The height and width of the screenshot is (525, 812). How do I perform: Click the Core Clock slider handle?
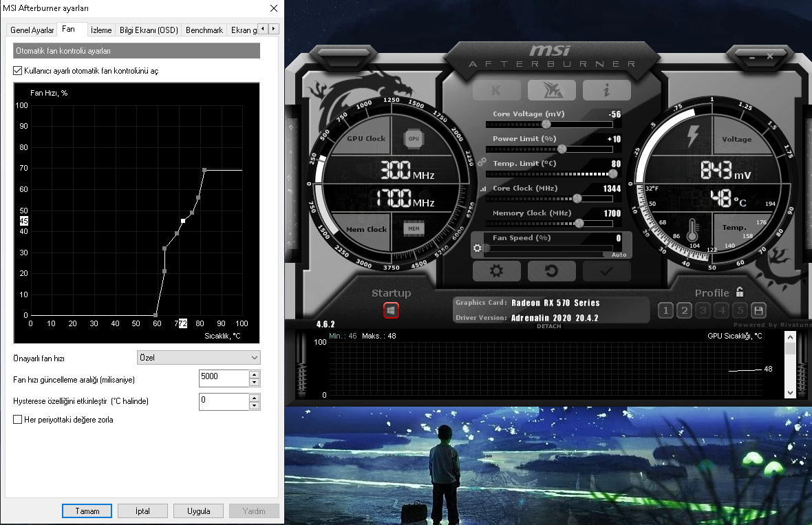[577, 198]
